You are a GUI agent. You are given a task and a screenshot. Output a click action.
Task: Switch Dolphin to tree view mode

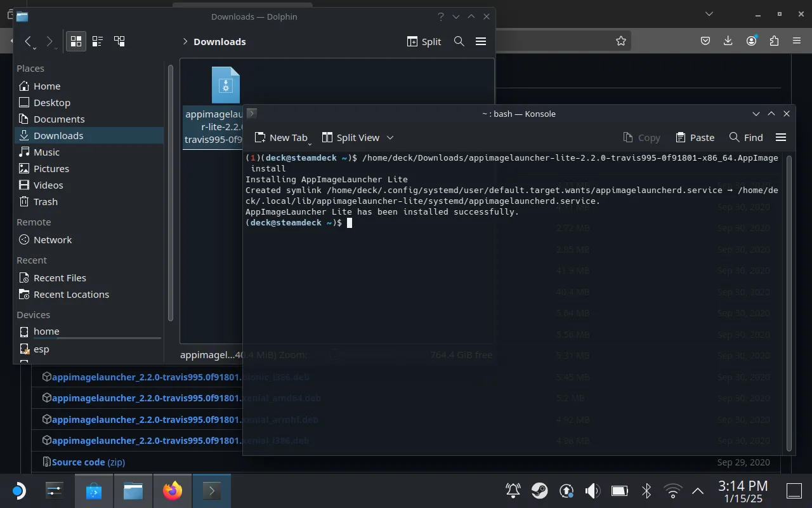click(119, 41)
